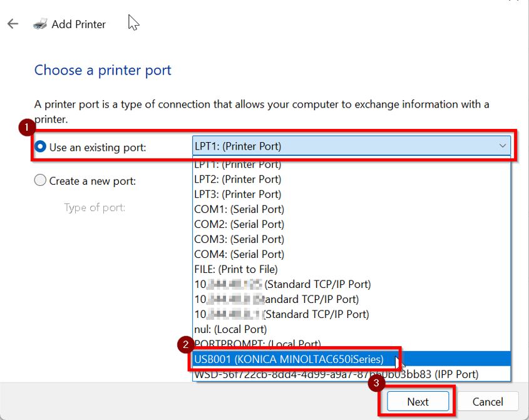The image size is (529, 420).
Task: Pick COM3: (Serial Port) from list
Action: click(239, 239)
